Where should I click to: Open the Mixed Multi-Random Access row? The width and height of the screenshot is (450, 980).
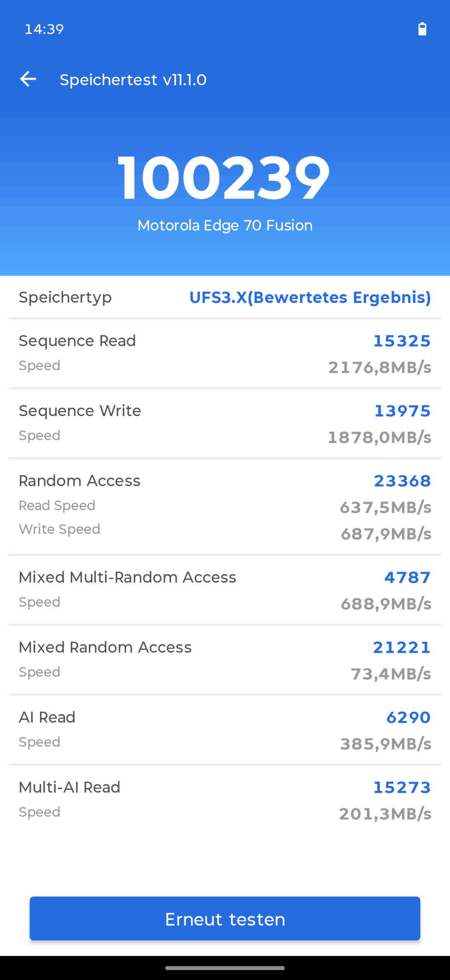[225, 590]
